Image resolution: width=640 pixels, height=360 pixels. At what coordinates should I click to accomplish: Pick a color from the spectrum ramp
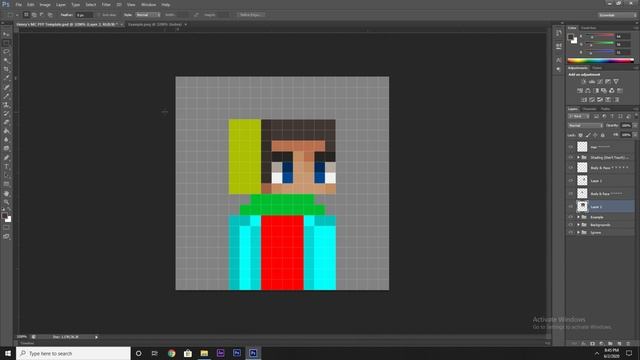[x=600, y=61]
